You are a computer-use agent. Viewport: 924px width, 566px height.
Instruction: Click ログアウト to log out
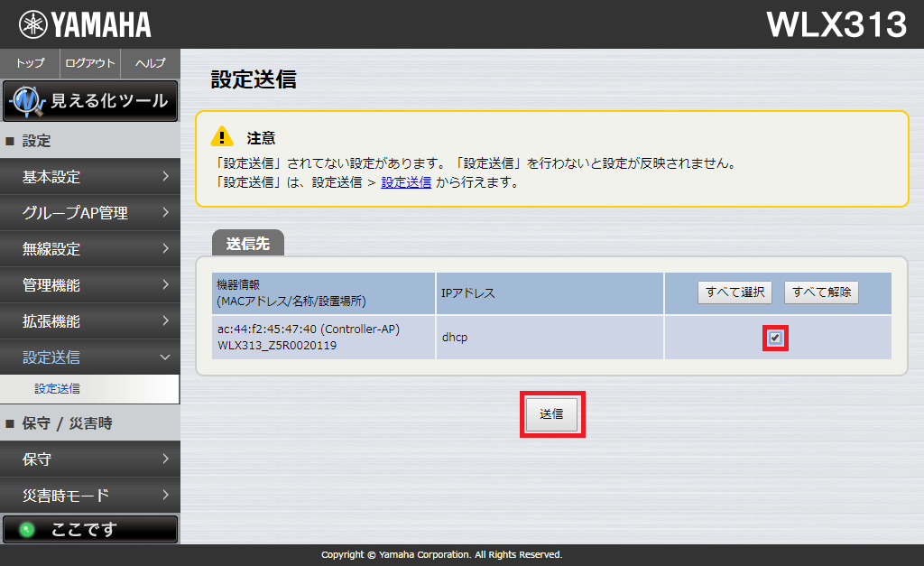(89, 63)
